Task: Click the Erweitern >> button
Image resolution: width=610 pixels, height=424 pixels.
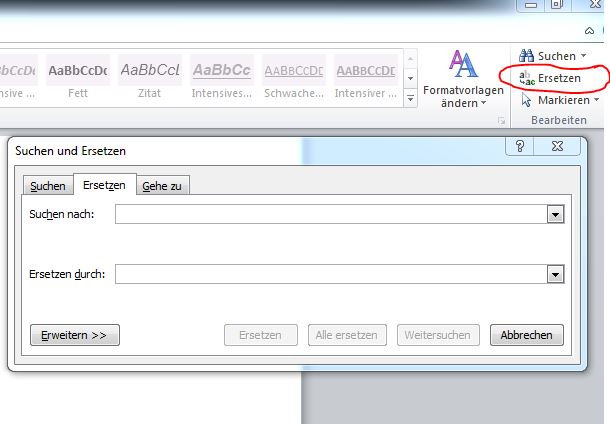Action: point(75,335)
